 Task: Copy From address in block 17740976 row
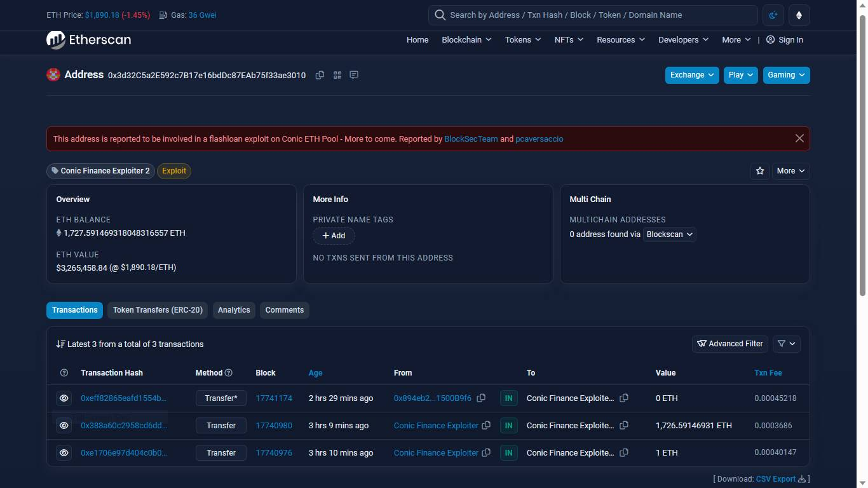(486, 453)
